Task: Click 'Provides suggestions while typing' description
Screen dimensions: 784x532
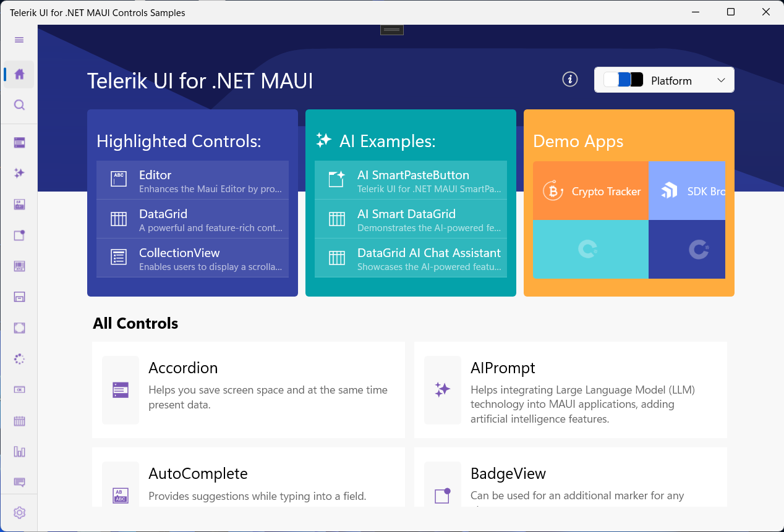Action: (x=257, y=496)
